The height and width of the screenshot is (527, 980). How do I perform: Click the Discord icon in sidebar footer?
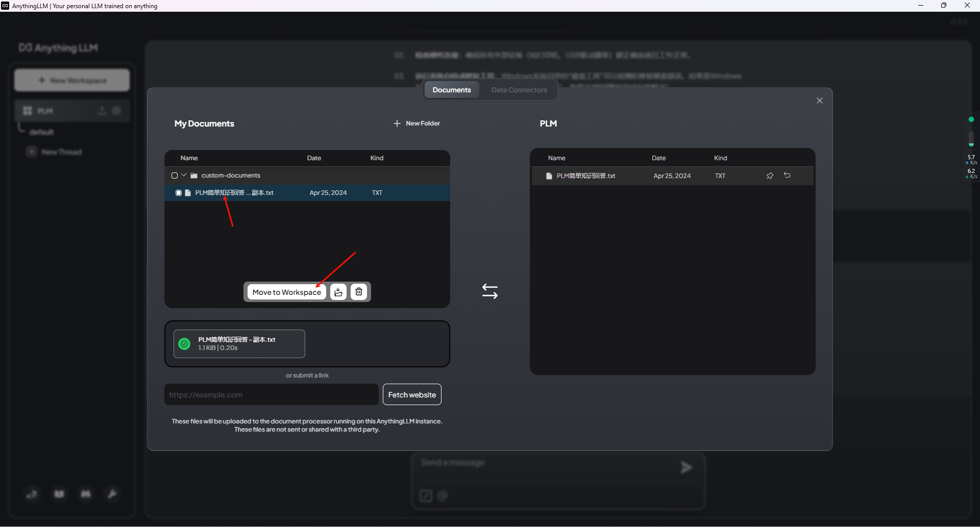[x=86, y=494]
